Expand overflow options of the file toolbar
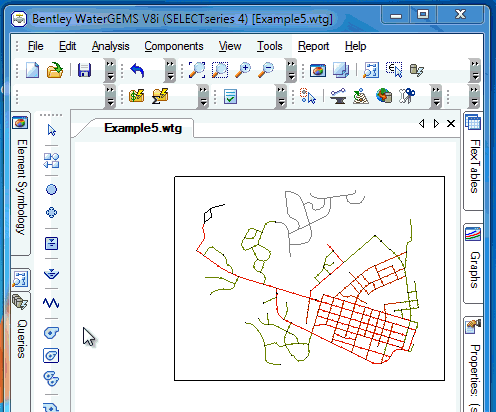The height and width of the screenshot is (412, 496). click(110, 70)
